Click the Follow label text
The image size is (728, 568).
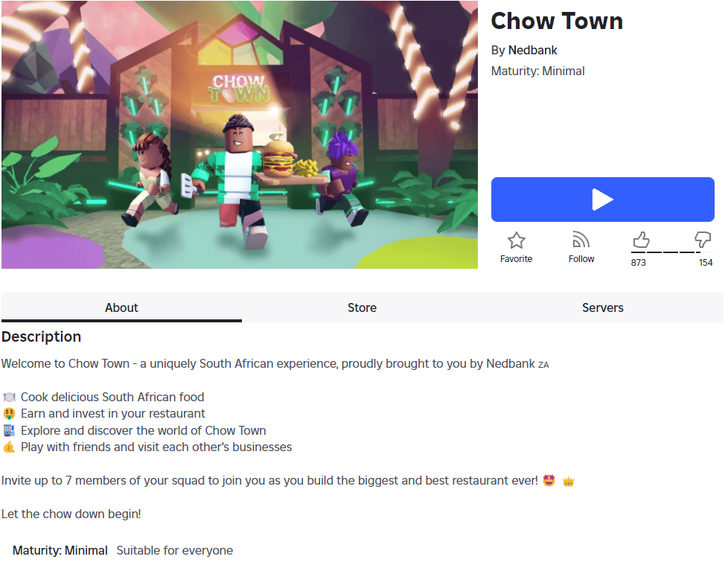pos(581,258)
